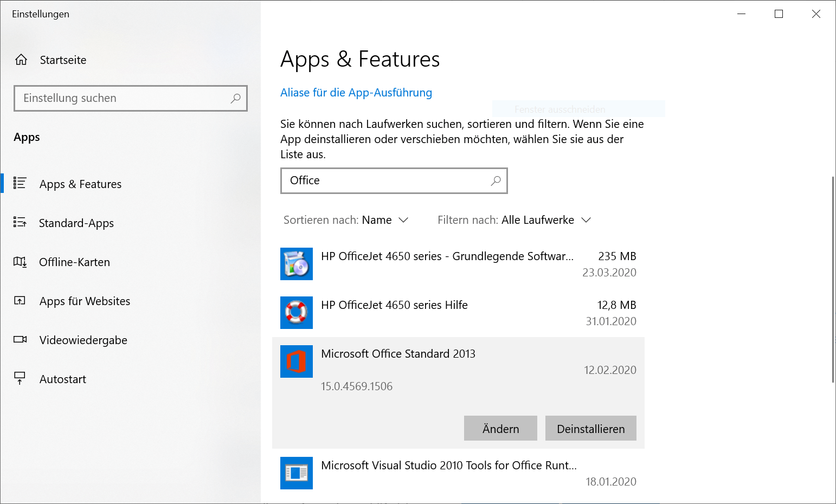Click the Microsoft Office Standard 2013 title
Viewport: 836px width, 504px height.
pyautogui.click(x=398, y=354)
